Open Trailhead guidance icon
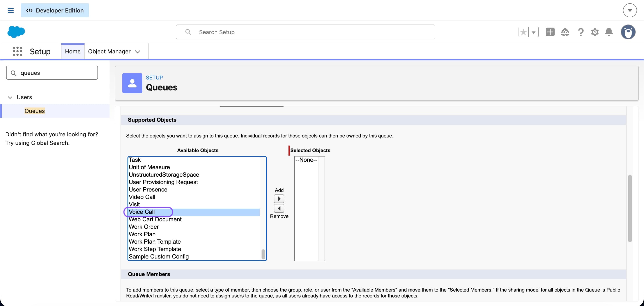This screenshot has width=644, height=306. tap(565, 32)
